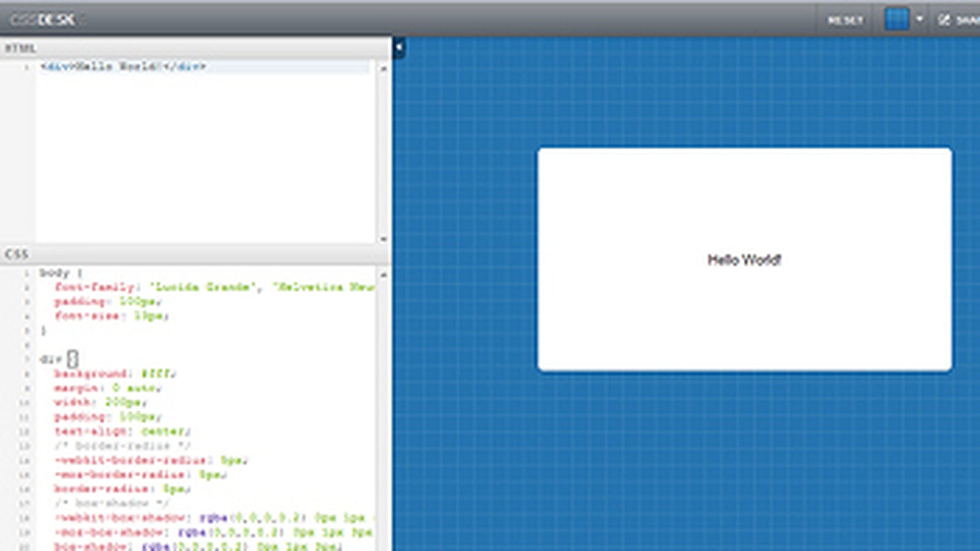Click the CSS panel header
Screen dimensions: 980x551
196,254
